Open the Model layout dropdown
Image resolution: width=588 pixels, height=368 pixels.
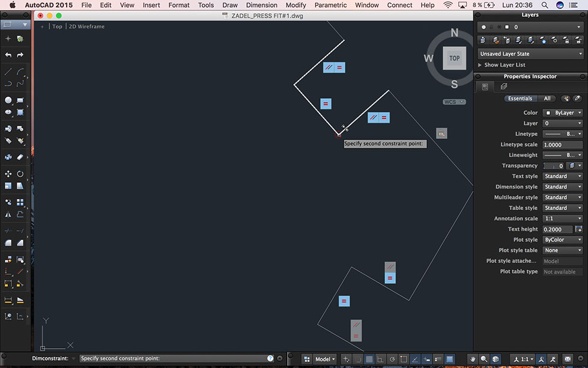325,359
